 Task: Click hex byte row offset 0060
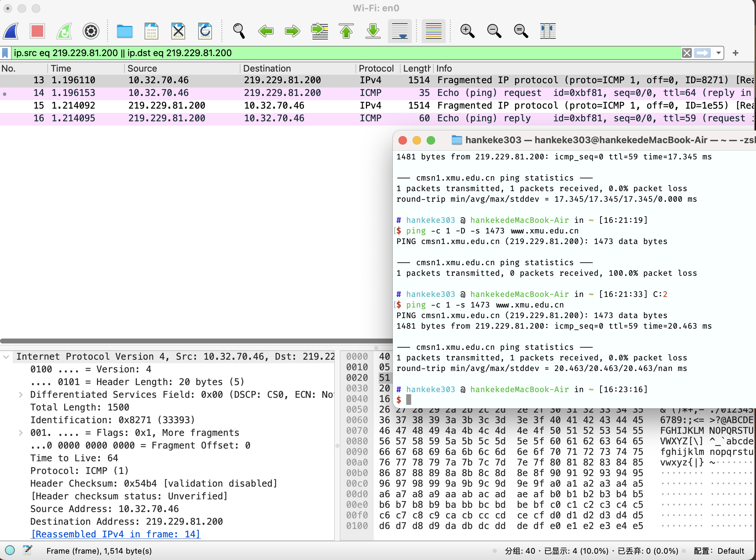click(357, 420)
